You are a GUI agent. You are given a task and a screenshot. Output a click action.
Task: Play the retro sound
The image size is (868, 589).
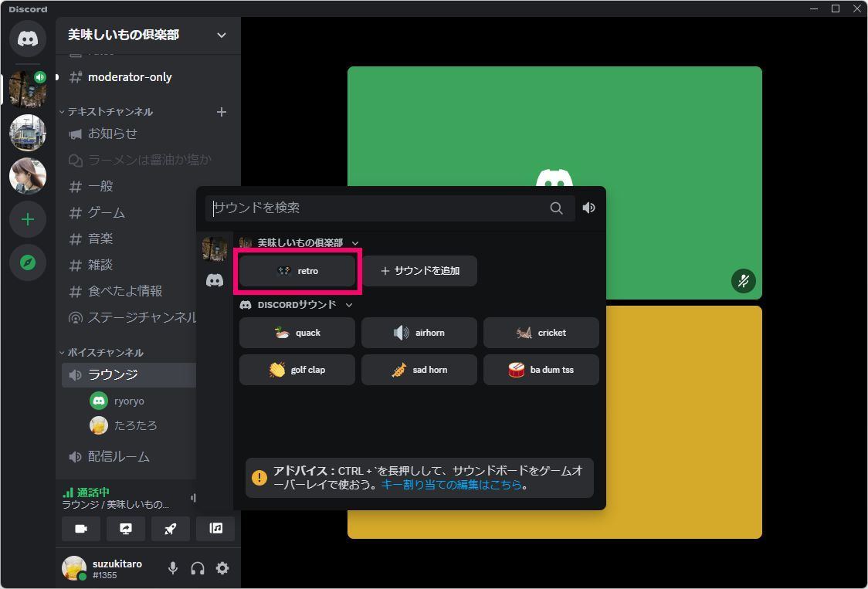click(x=297, y=271)
